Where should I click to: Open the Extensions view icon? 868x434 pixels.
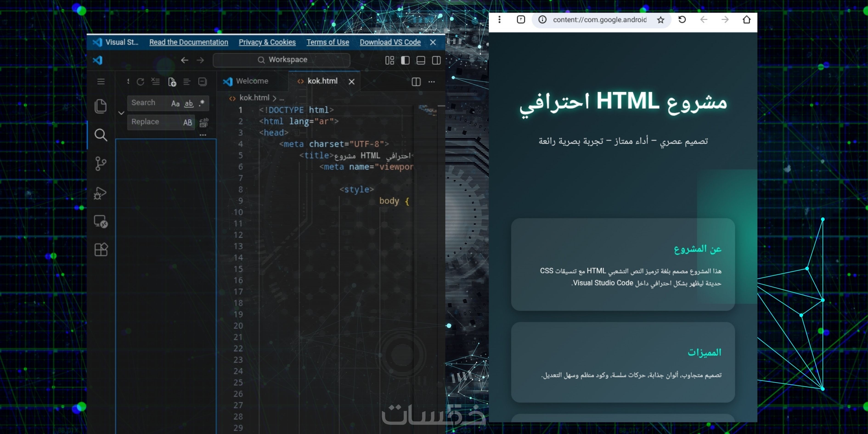[x=100, y=250]
